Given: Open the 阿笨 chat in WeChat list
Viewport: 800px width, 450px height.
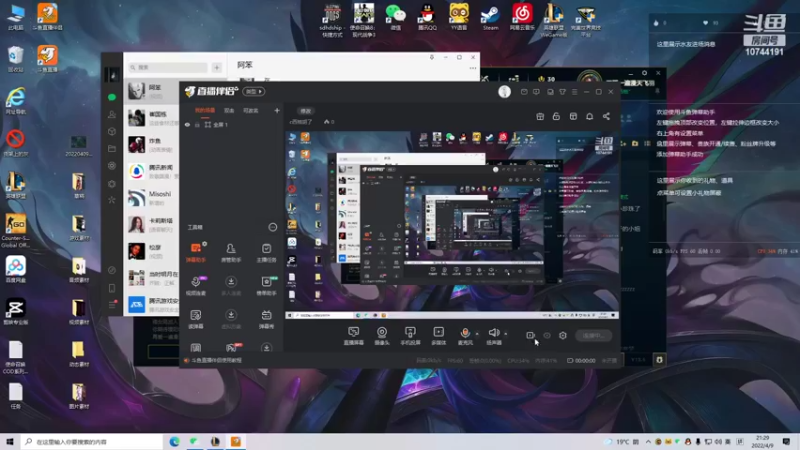Looking at the screenshot, I should [x=152, y=91].
